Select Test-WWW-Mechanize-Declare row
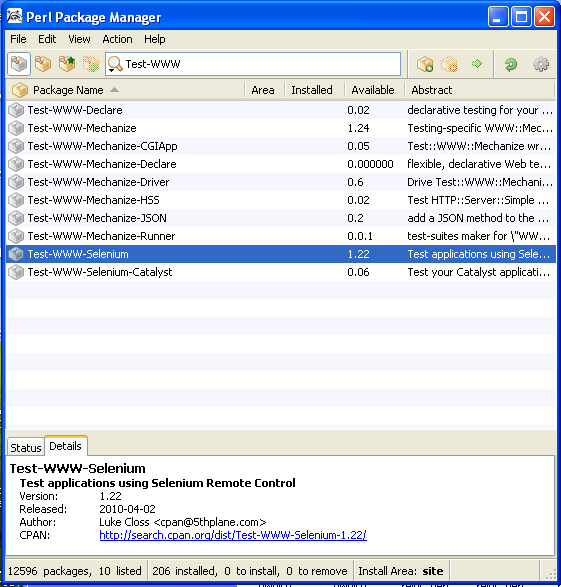 (x=281, y=164)
